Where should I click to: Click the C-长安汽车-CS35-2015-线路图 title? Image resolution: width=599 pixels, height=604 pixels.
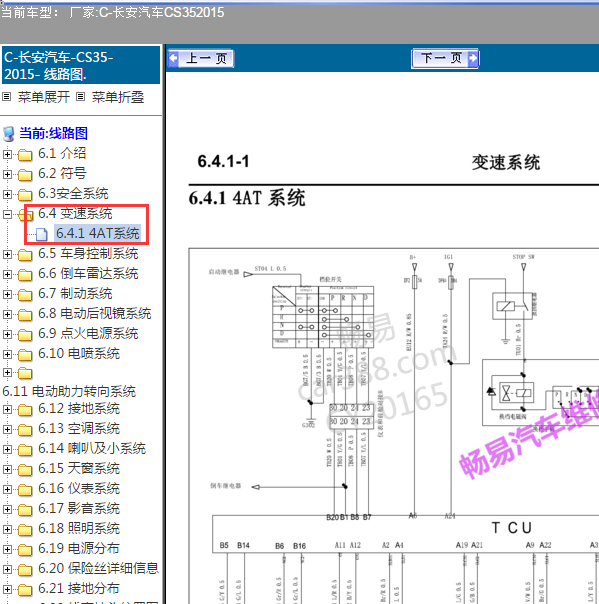point(81,65)
